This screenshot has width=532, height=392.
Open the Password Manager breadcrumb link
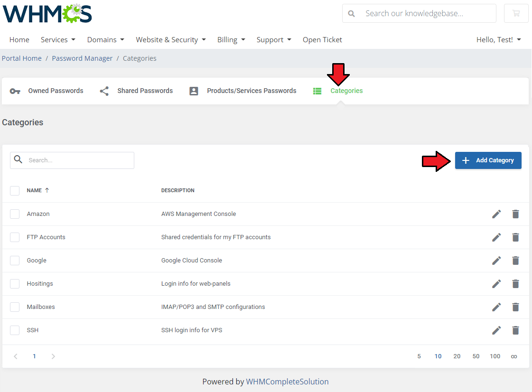pos(82,58)
